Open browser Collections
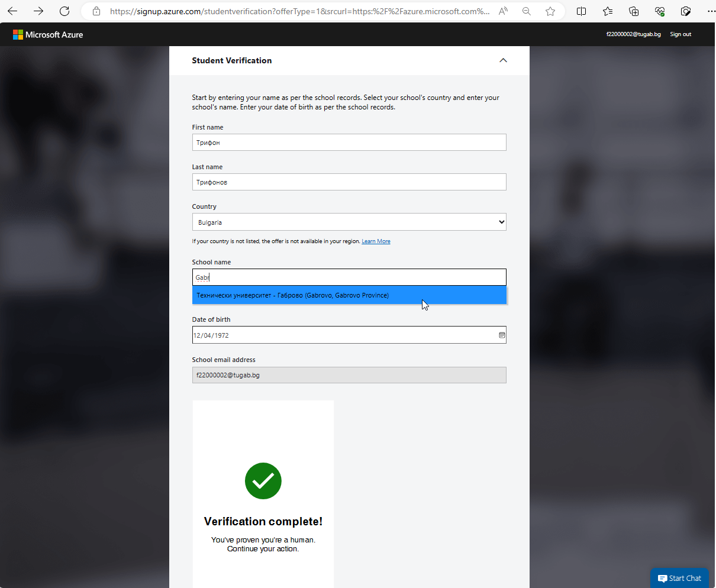 [x=634, y=11]
